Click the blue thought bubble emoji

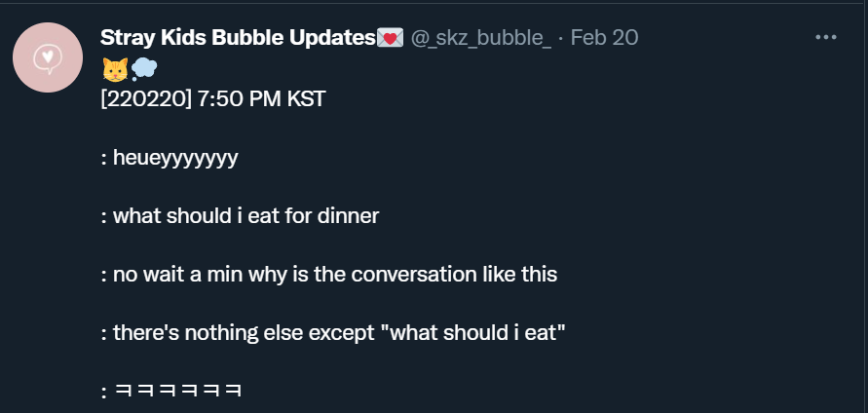[144, 70]
